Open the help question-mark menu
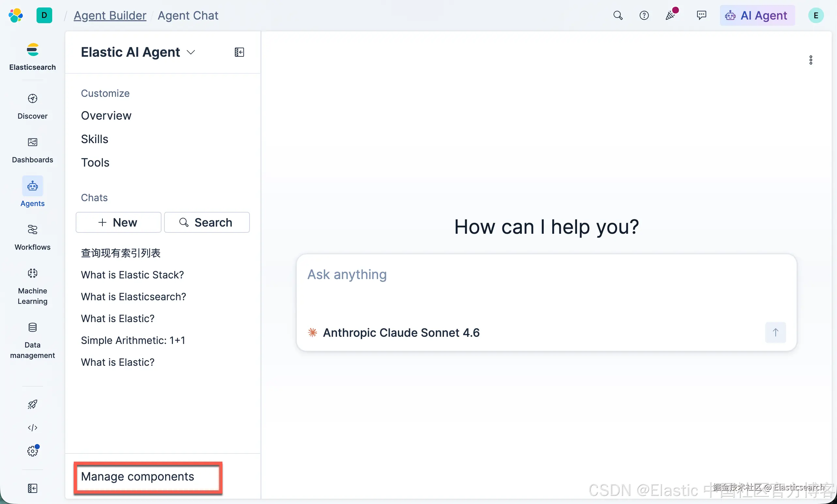 pyautogui.click(x=644, y=16)
